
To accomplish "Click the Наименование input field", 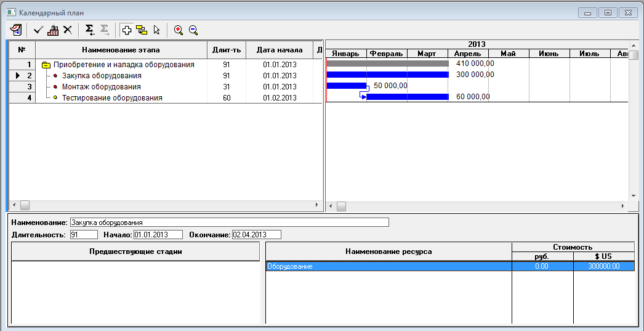I will click(229, 223).
